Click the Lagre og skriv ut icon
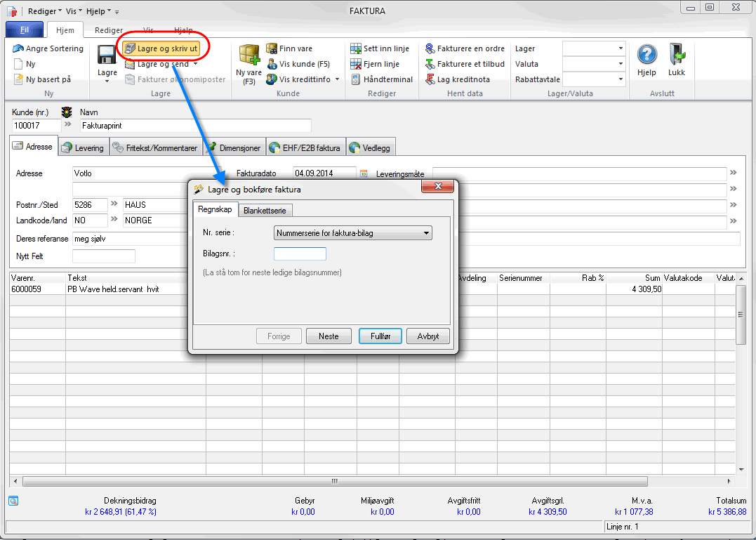Image resolution: width=756 pixels, height=540 pixels. (130, 48)
